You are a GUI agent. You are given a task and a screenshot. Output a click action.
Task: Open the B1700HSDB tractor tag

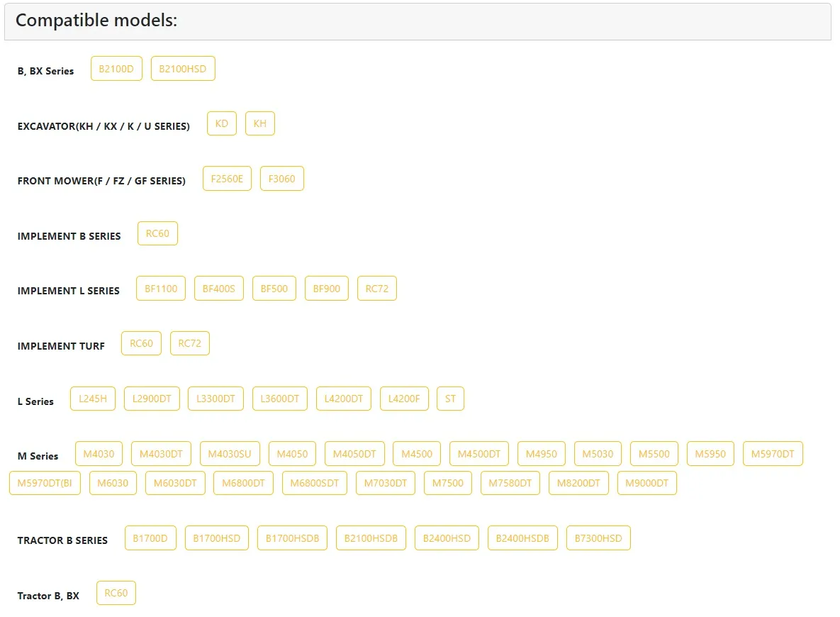293,538
